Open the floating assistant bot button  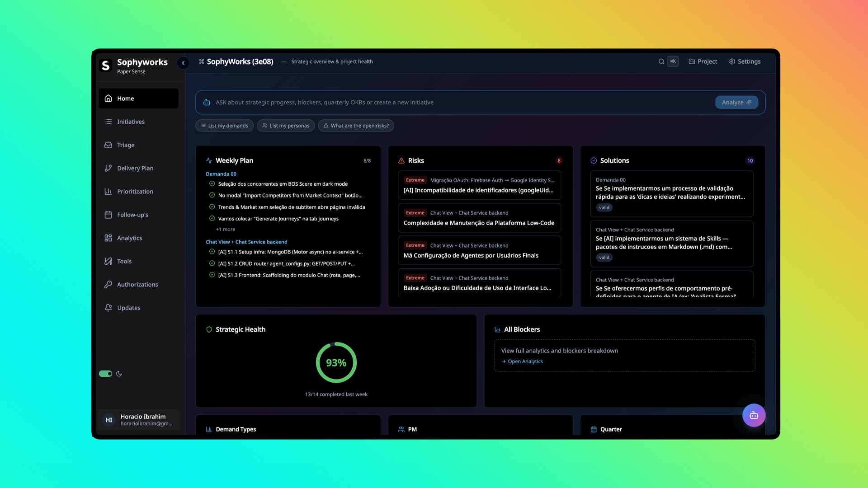point(754,415)
